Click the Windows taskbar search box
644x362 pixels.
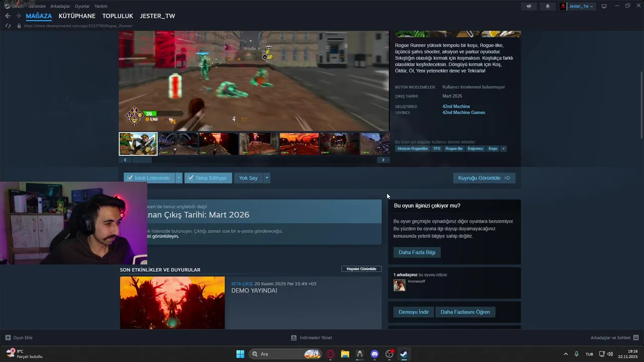coord(285,354)
